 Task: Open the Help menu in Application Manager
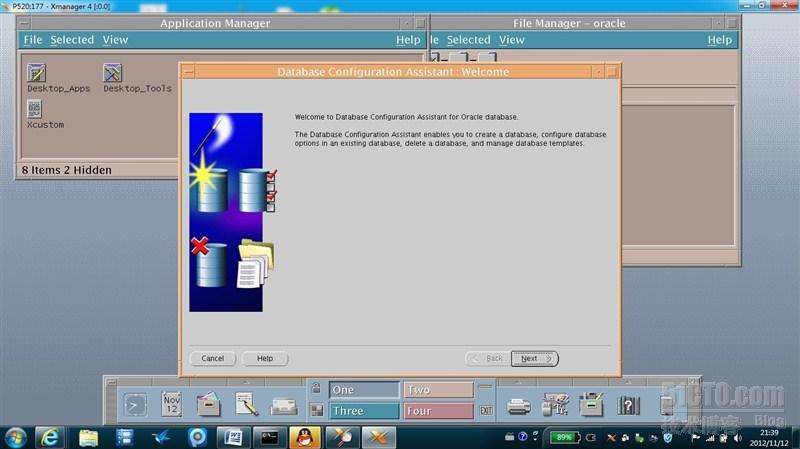(408, 40)
